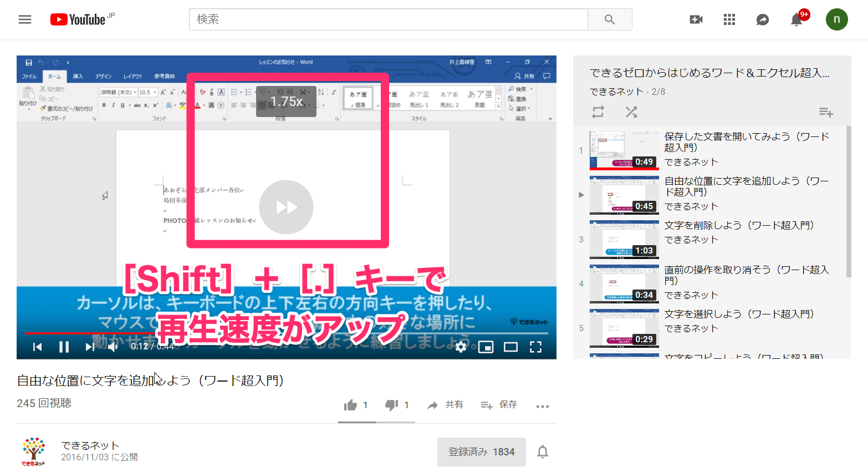This screenshot has height=472, width=868.
Task: Open playlist title できるゼロからはじめる
Action: 709,73
